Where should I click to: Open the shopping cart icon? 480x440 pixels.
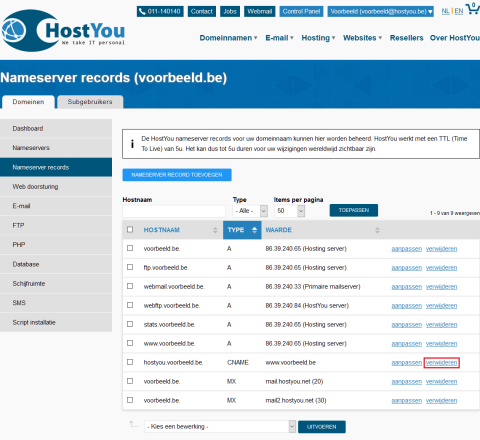point(472,8)
